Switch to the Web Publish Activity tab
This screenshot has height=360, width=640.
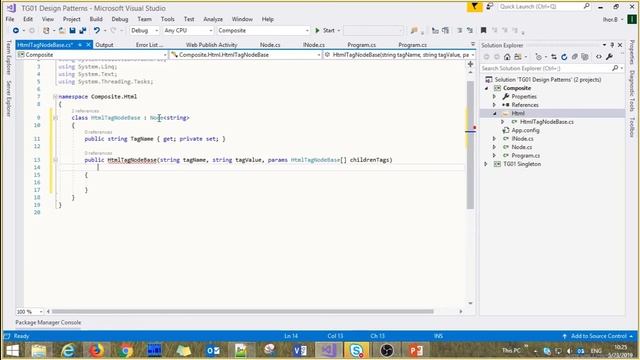coord(211,45)
